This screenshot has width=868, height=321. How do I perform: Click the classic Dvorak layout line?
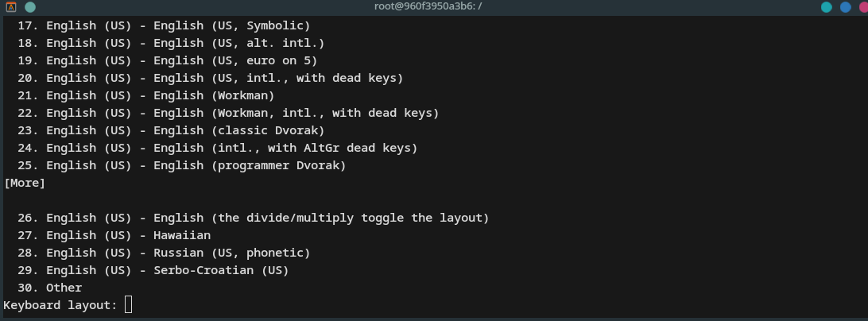[170, 130]
